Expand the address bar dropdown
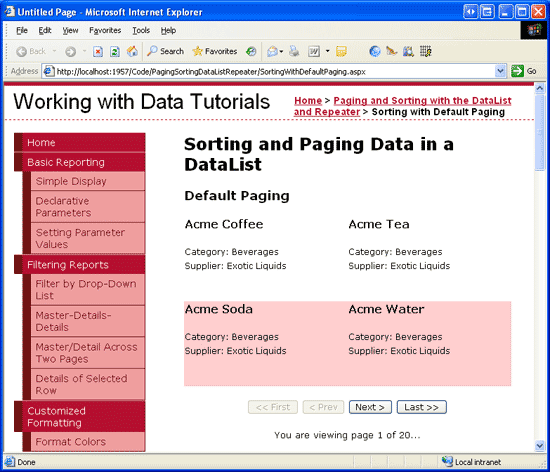This screenshot has width=550, height=472. coord(500,71)
